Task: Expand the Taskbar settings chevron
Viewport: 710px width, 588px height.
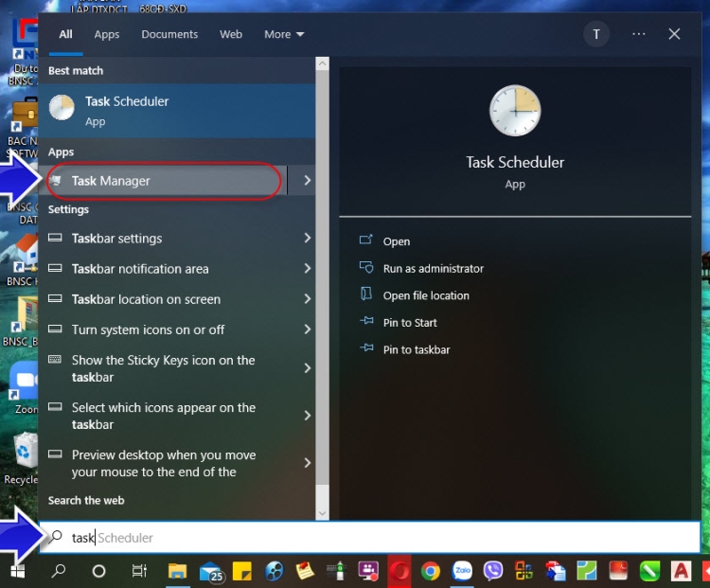Action: point(307,239)
